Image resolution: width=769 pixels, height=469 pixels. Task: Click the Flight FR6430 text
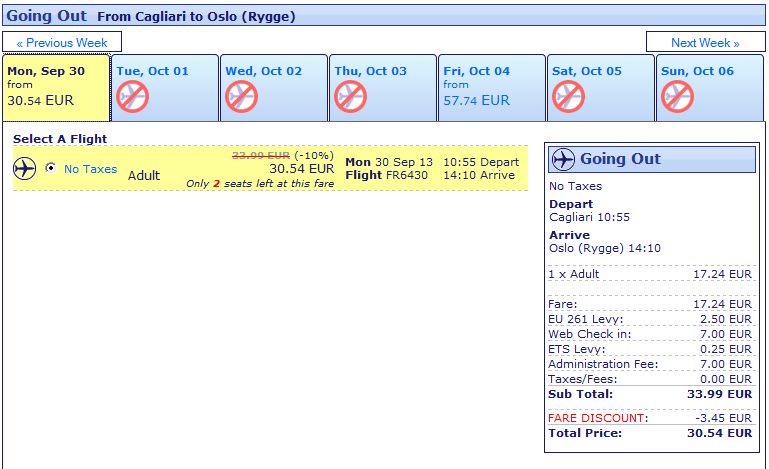click(386, 175)
